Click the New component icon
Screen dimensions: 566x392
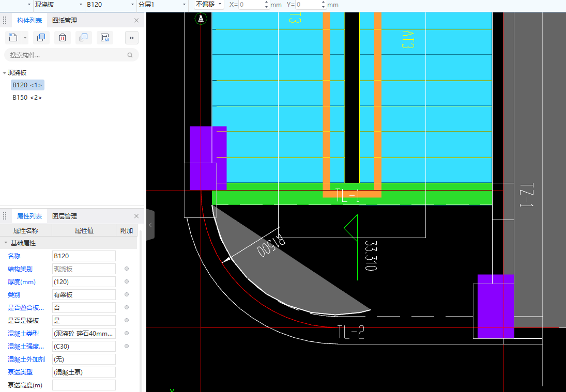(13, 38)
